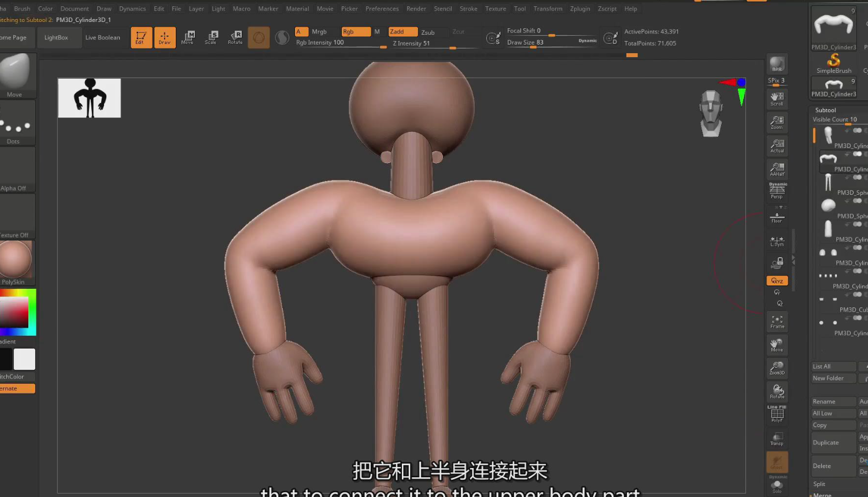Expand the Merge section
This screenshot has width=868, height=497.
point(822,495)
